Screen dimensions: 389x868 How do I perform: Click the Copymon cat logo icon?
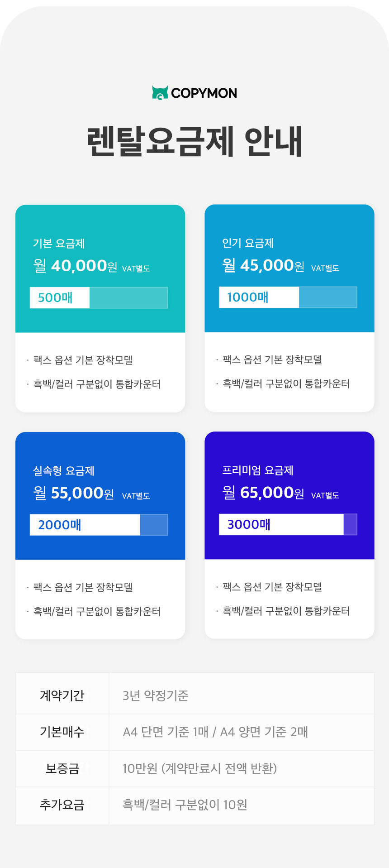pos(160,93)
